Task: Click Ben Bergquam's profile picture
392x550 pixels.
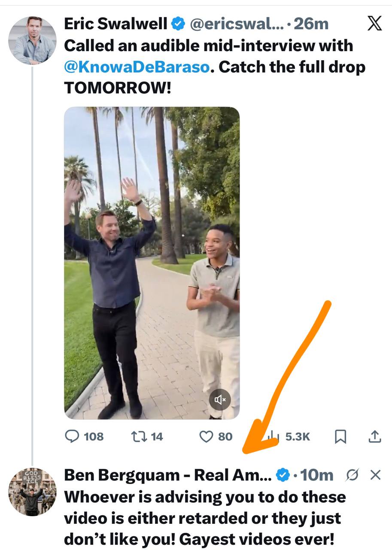Action: tap(32, 492)
